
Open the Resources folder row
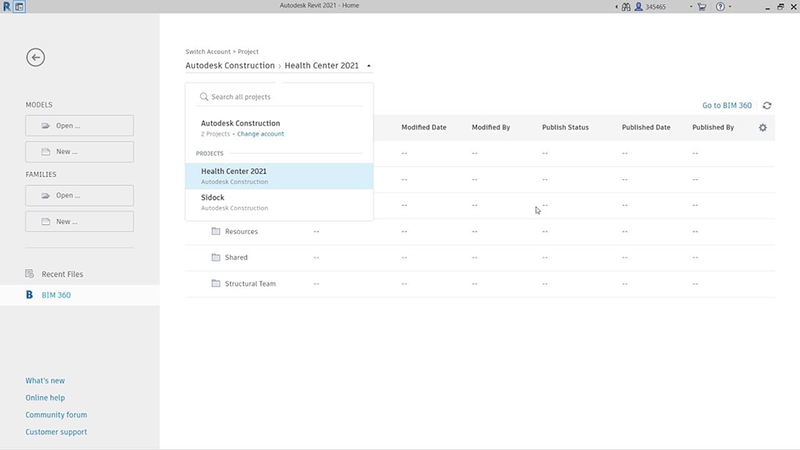480,232
